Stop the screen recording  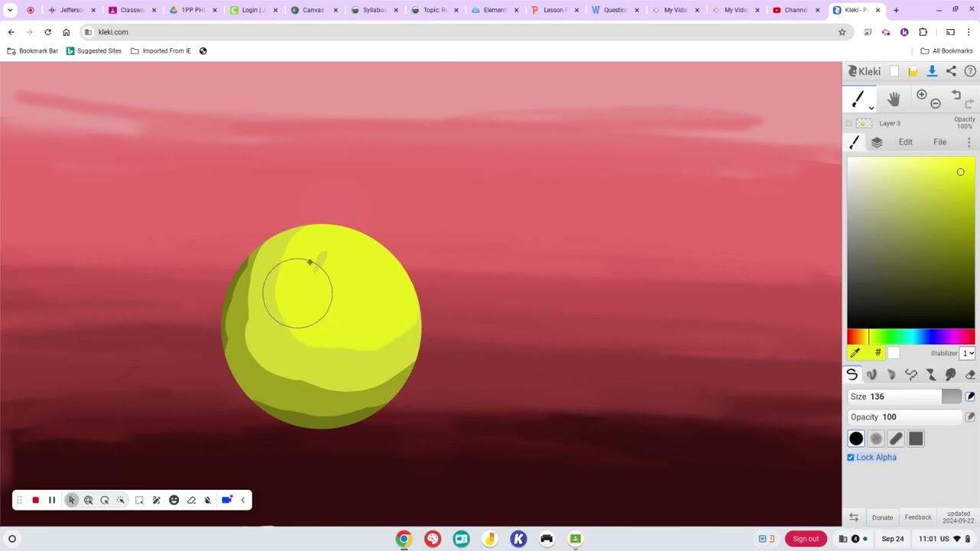pyautogui.click(x=35, y=500)
